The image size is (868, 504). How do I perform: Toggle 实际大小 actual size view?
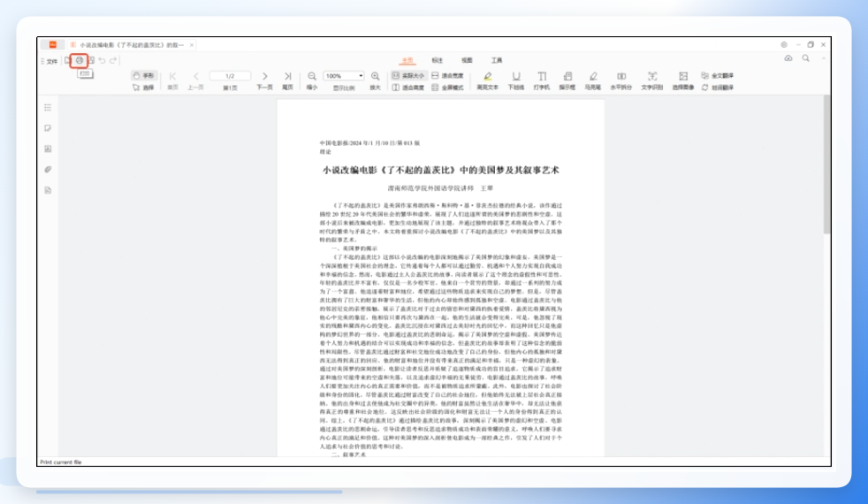(408, 75)
